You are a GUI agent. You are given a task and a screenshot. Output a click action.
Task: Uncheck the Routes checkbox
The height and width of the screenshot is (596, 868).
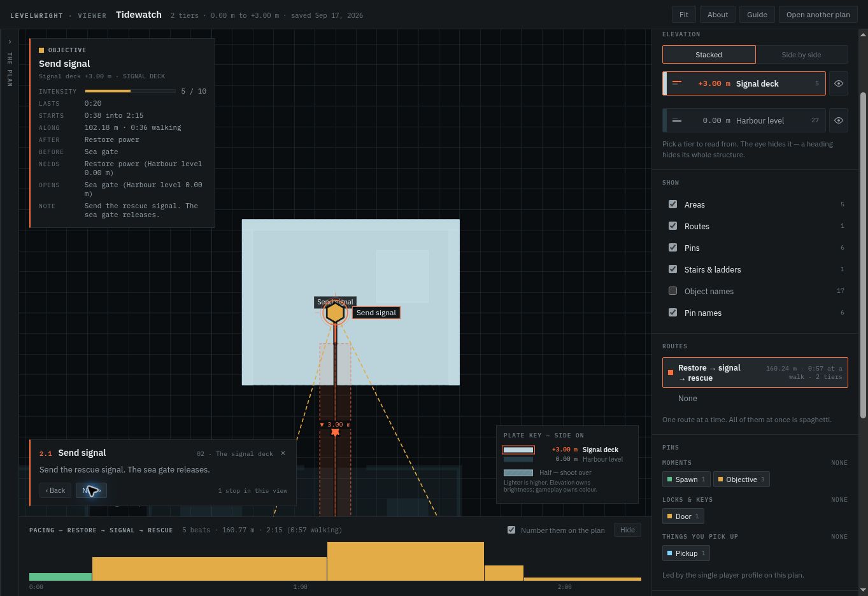tap(672, 226)
